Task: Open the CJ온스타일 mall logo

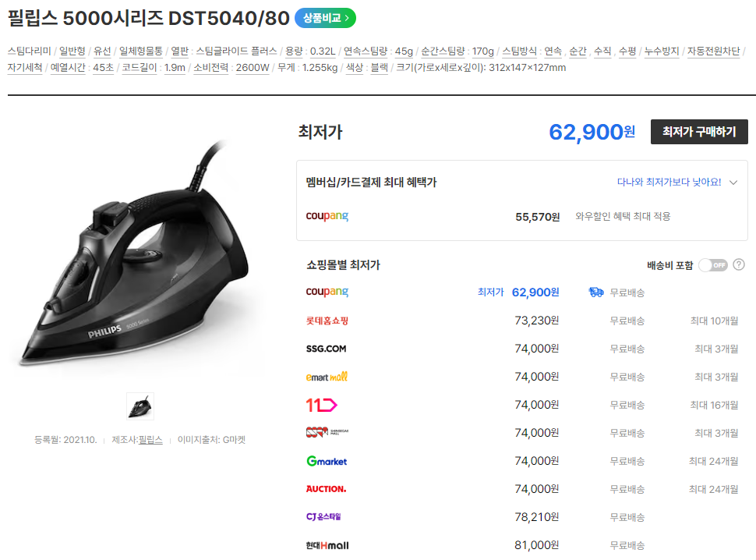Action: point(323,516)
